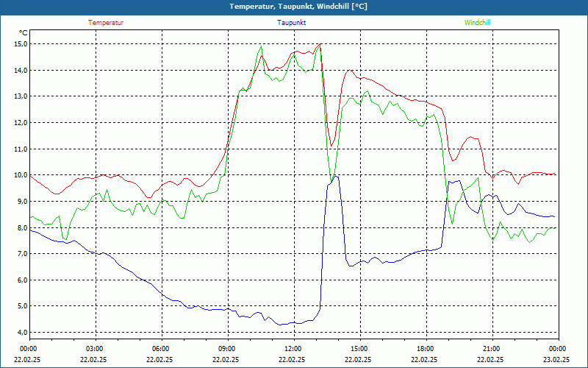Click the '5,0' y-axis value
The height and width of the screenshot is (368, 588).
coord(23,306)
